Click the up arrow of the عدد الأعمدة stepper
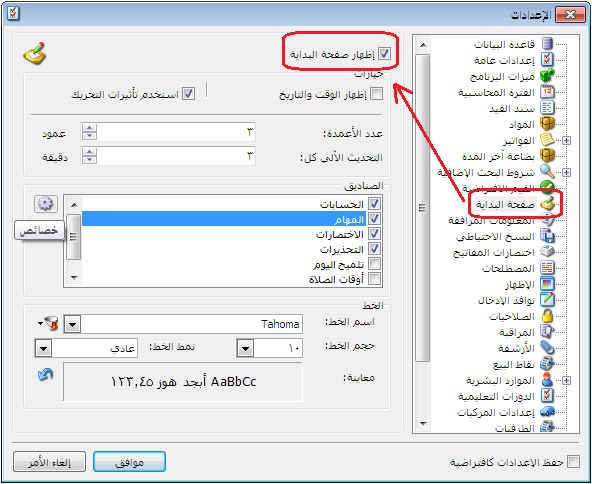The height and width of the screenshot is (484, 592). 89,128
